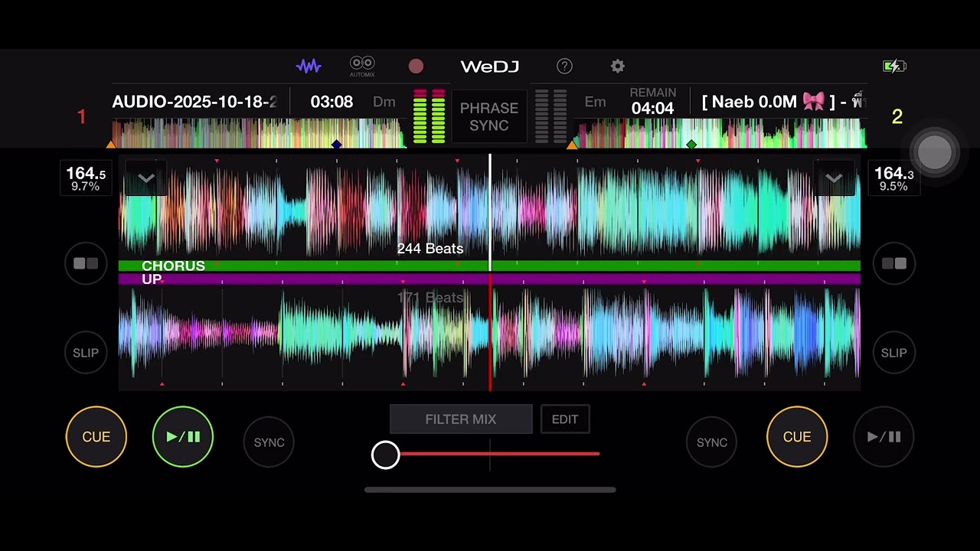Expand deck 1 dropdown chevron

pos(146,179)
